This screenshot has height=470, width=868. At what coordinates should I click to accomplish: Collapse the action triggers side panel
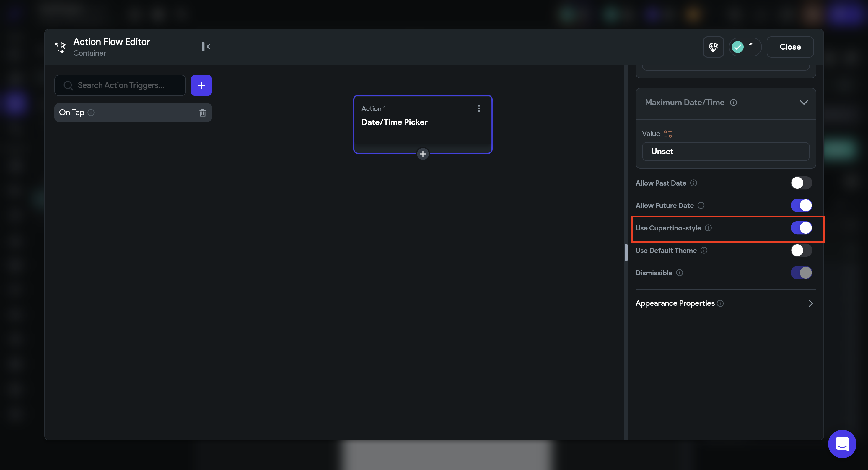pyautogui.click(x=206, y=47)
